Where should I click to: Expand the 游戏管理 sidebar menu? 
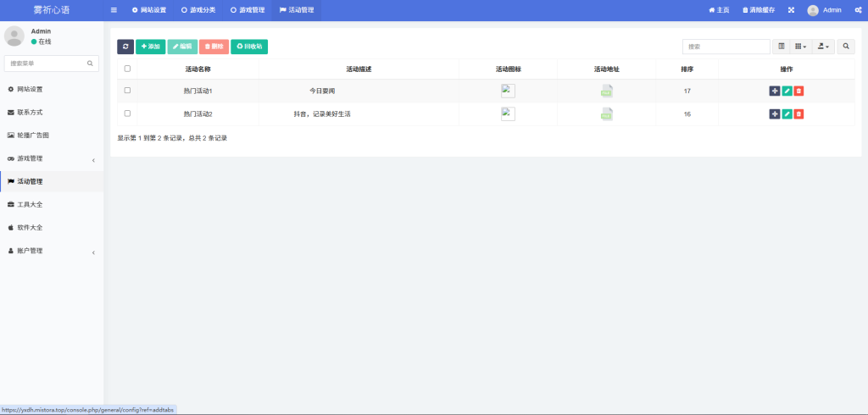[x=51, y=158]
